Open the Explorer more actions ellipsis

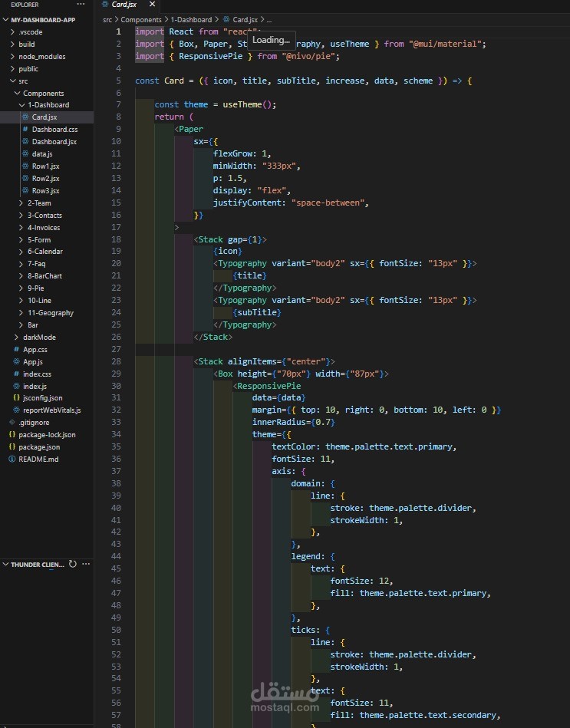pos(81,4)
